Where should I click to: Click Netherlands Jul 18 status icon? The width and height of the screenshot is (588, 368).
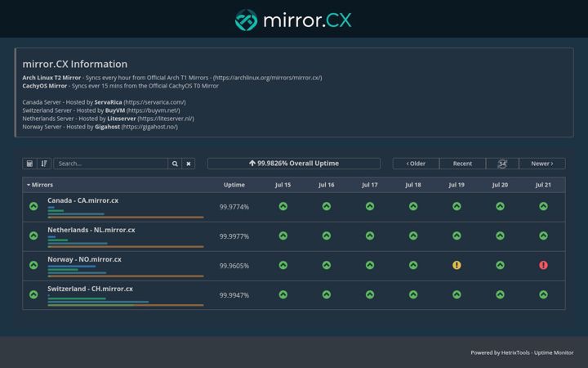(x=413, y=236)
